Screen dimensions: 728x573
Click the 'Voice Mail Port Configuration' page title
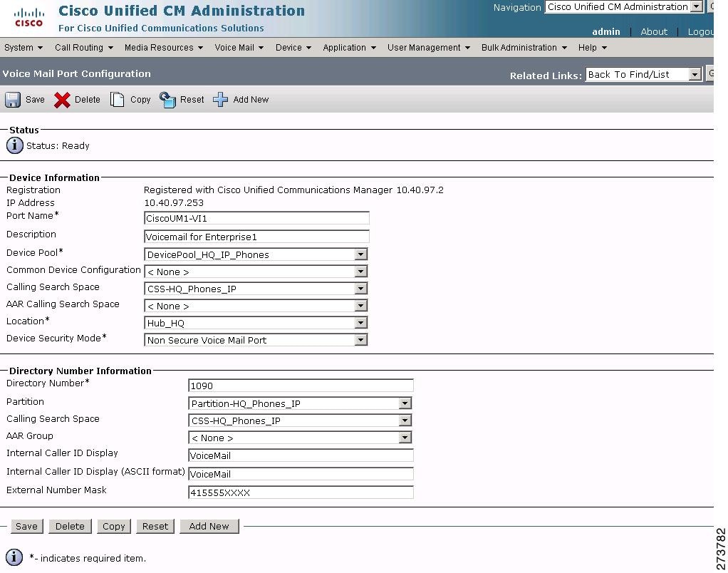77,73
